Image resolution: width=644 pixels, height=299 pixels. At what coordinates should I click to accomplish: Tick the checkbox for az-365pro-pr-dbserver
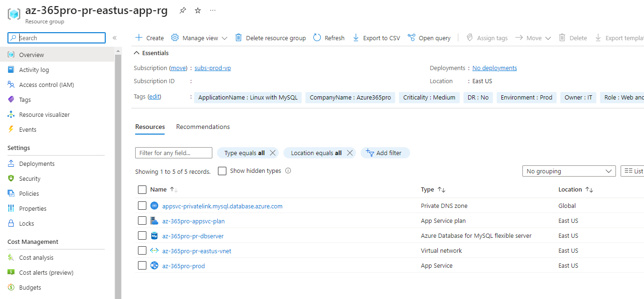tap(142, 236)
